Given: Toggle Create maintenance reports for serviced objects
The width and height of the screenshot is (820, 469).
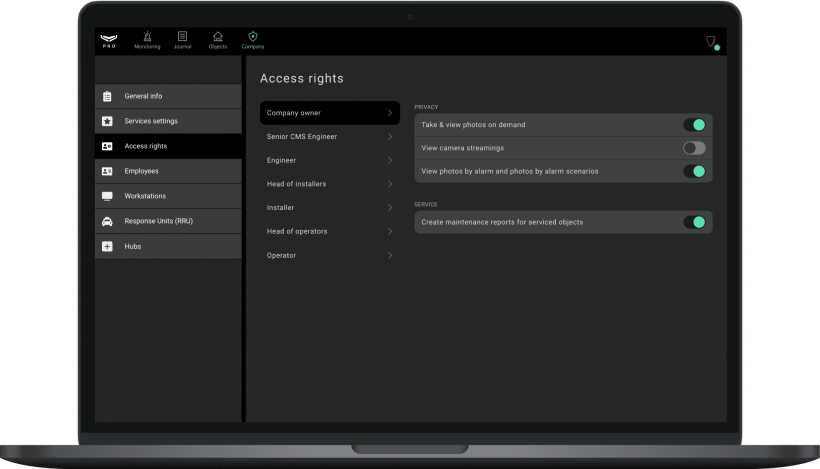Looking at the screenshot, I should [x=694, y=222].
